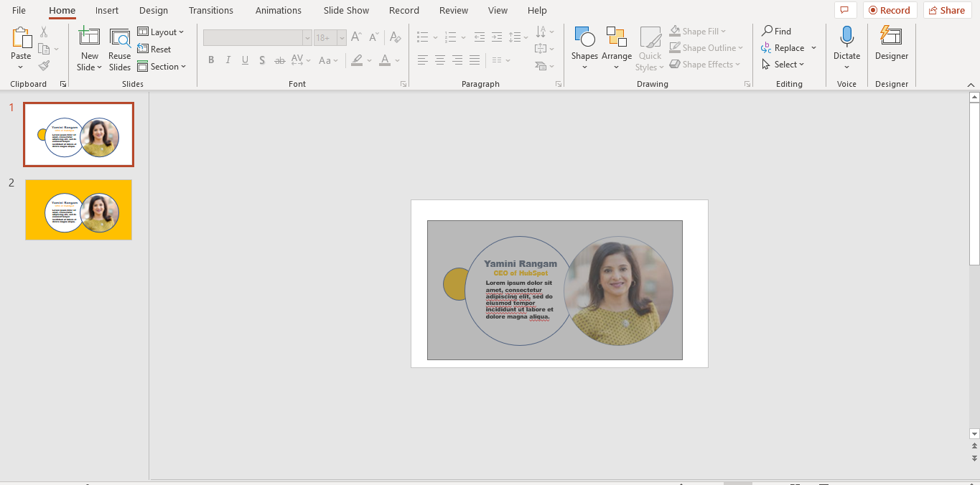Toggle underline on selected text
Image resolution: width=980 pixels, height=485 pixels.
click(245, 60)
